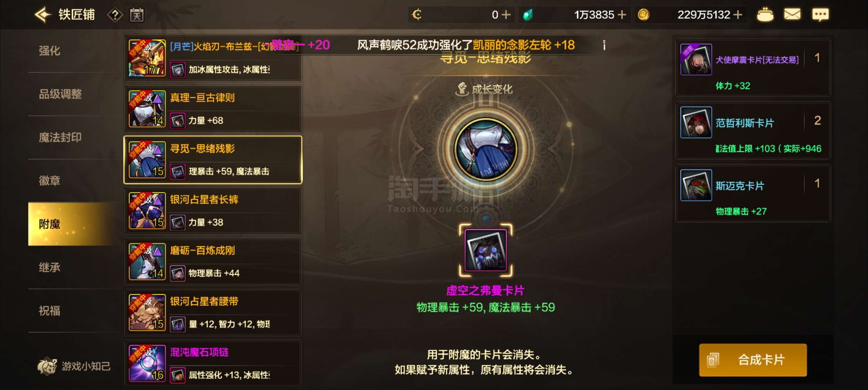The width and height of the screenshot is (868, 390).
Task: Click the 虚空之弗曼卡片 enchant card slot
Action: tap(486, 250)
